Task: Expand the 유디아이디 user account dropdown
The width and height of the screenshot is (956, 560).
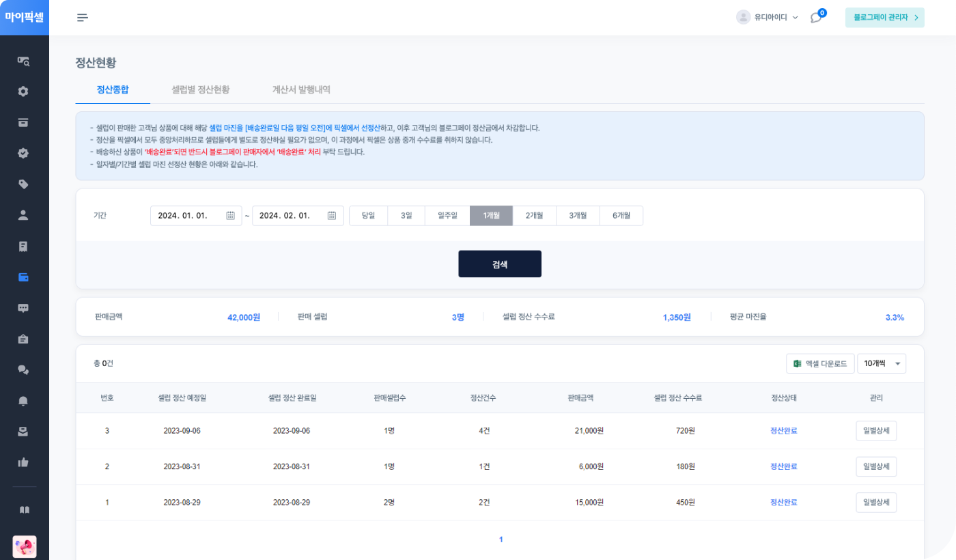Action: click(x=768, y=18)
